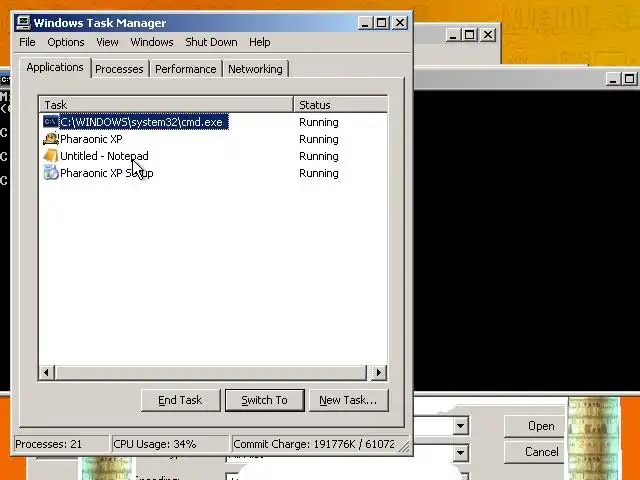Sort by the Status column header
This screenshot has width=640, height=480.
click(x=340, y=105)
